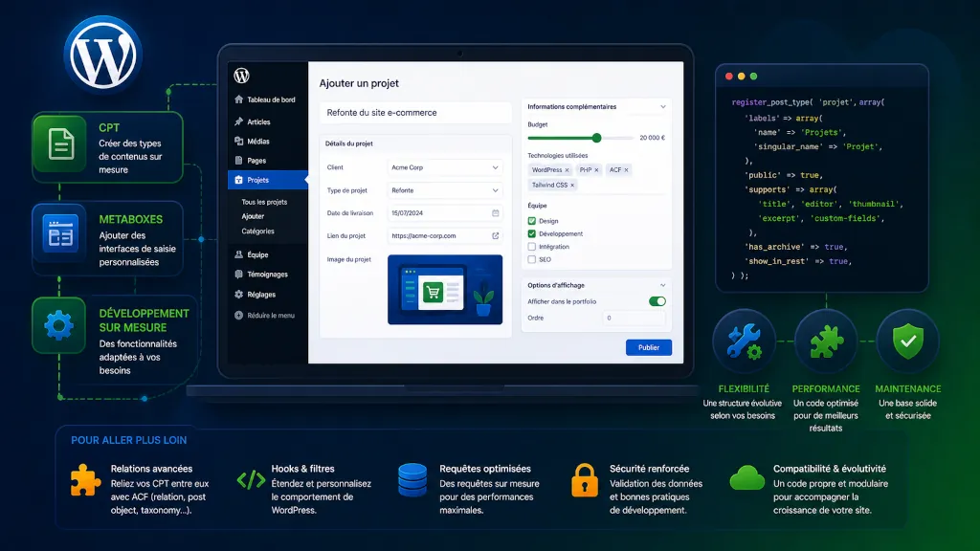Open the Type de projet dropdown

coord(444,190)
